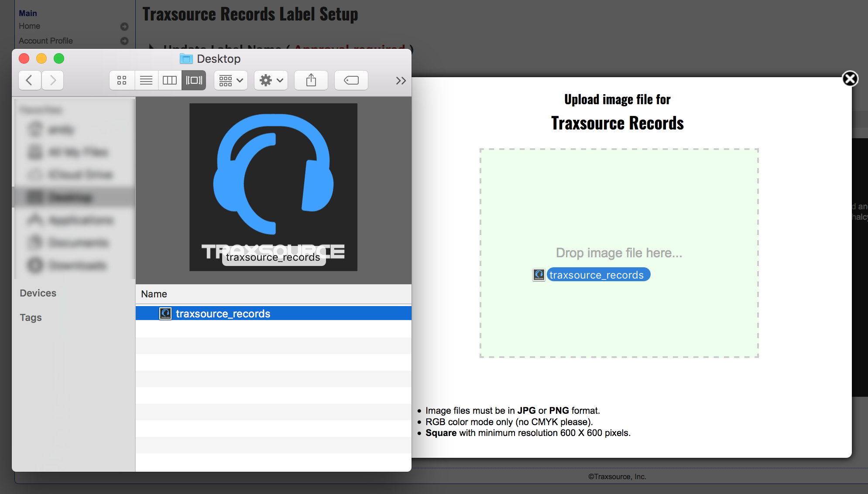Select Cover Flow view in Finder
Screen dimensions: 868x494
tap(194, 80)
